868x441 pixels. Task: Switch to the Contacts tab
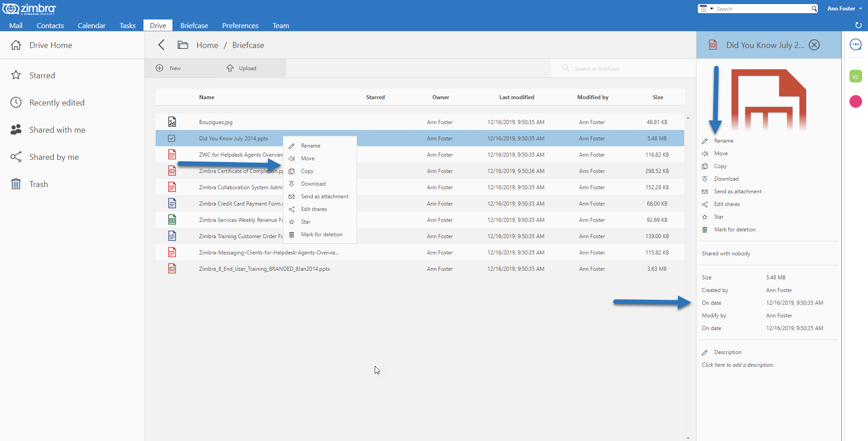[50, 25]
